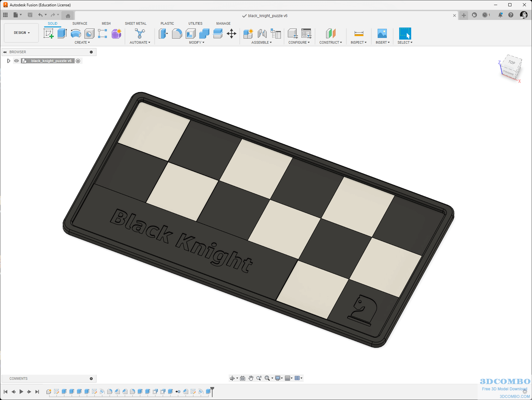The height and width of the screenshot is (400, 532).
Task: Open the Create Form tool
Action: [x=116, y=33]
